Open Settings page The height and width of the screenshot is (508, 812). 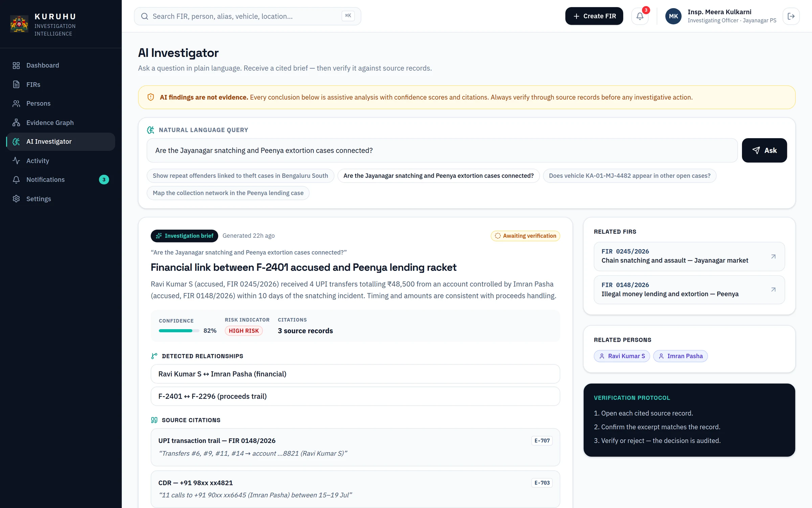point(61,199)
